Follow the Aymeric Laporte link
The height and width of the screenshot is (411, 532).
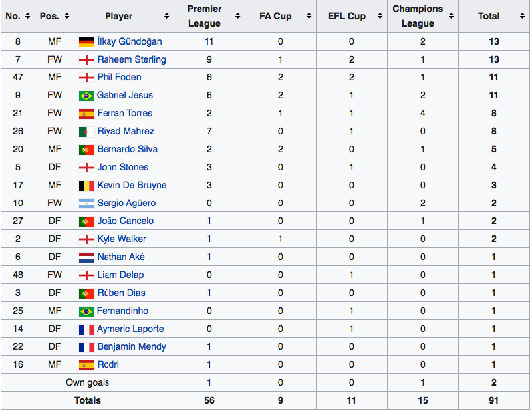pos(130,329)
